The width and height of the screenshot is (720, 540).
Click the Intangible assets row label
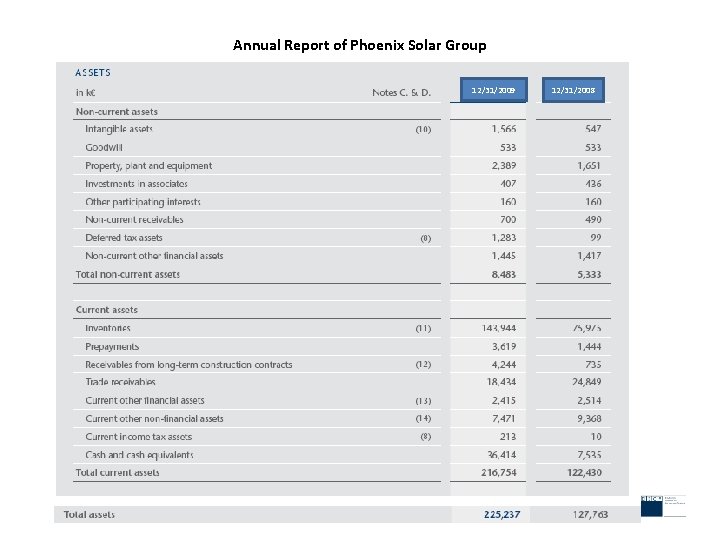pos(119,129)
